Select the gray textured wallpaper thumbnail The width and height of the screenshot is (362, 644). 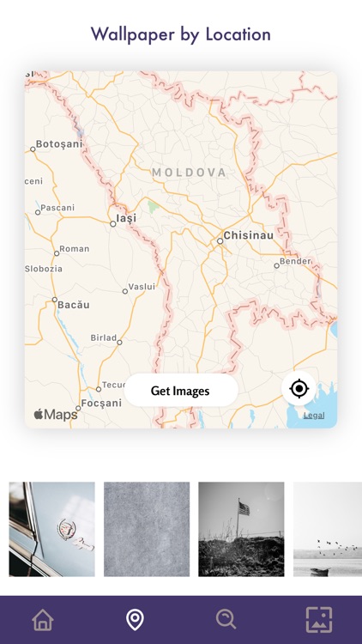point(147,529)
